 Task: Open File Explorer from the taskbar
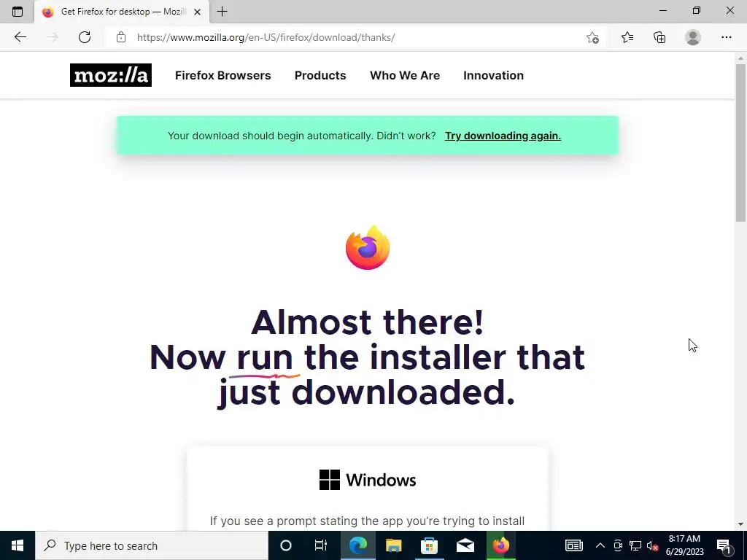(x=393, y=545)
